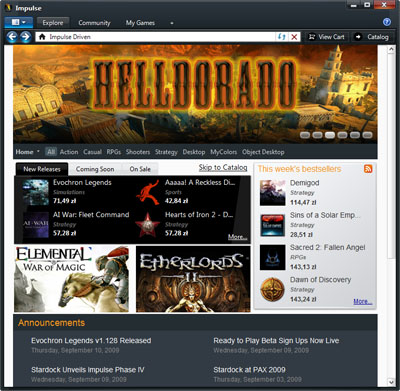Switch to the My Games tab
400x391 pixels.
(x=140, y=23)
